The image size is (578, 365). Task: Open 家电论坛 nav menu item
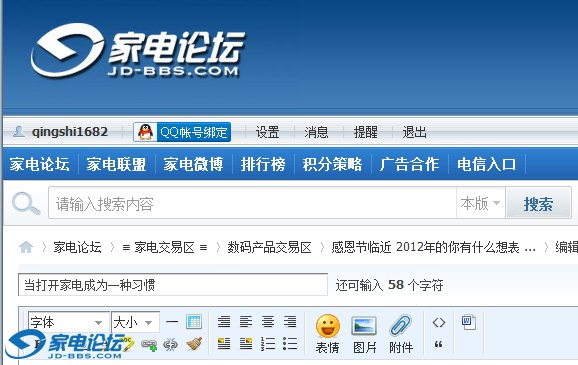[x=39, y=164]
